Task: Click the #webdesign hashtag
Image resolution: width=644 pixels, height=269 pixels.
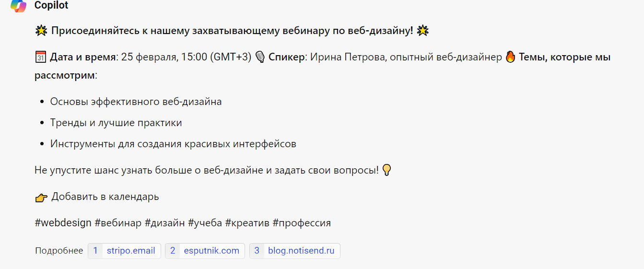Action: pos(63,223)
